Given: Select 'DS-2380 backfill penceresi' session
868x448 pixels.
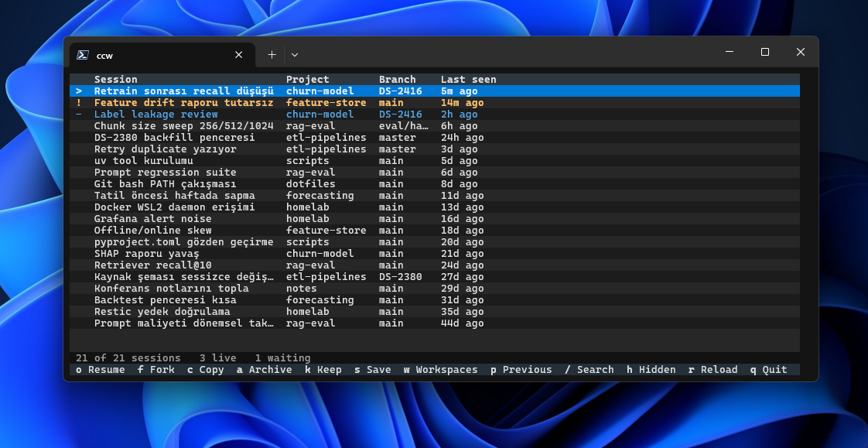Looking at the screenshot, I should pos(435,137).
